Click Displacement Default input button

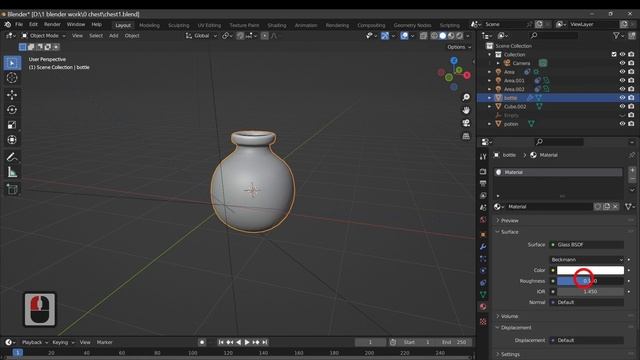587,340
